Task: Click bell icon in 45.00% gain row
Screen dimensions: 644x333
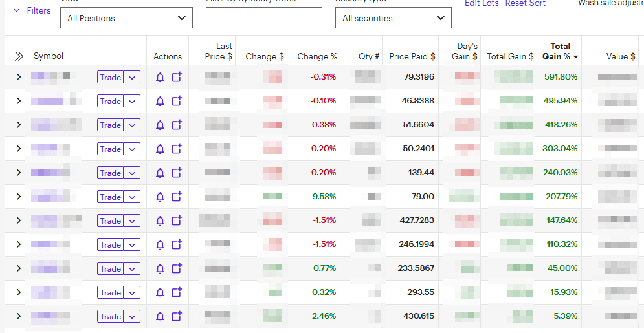Action: pos(161,269)
